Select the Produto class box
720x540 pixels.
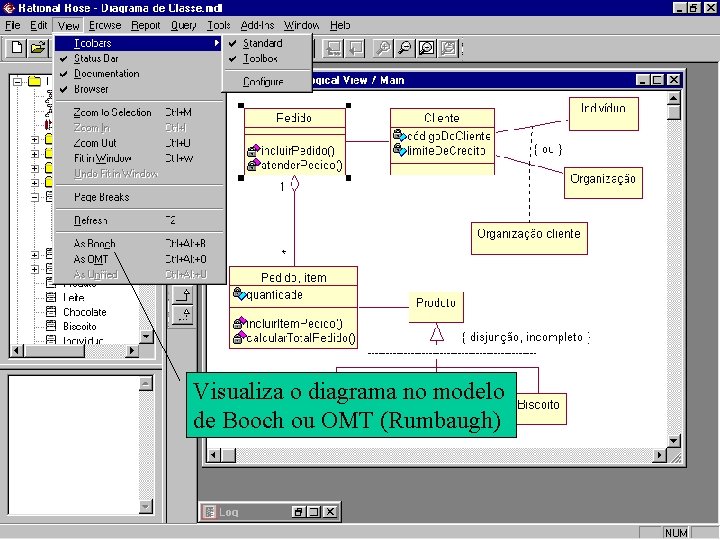click(x=436, y=307)
